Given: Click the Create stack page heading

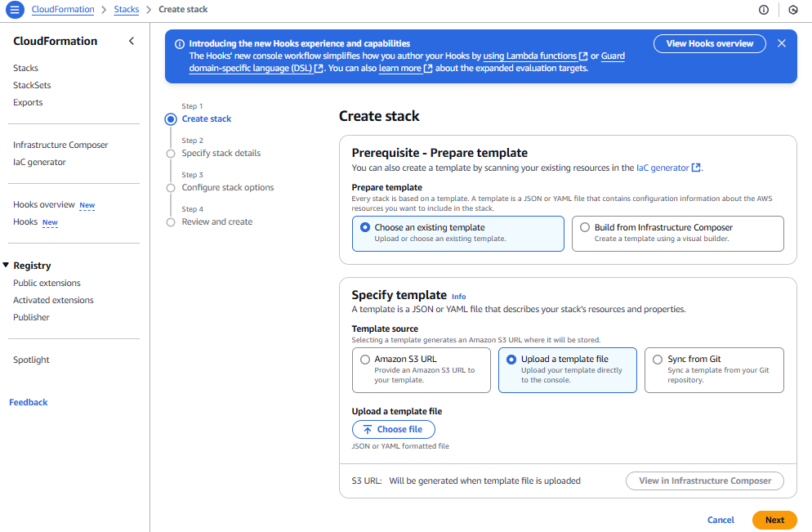Looking at the screenshot, I should 379,116.
